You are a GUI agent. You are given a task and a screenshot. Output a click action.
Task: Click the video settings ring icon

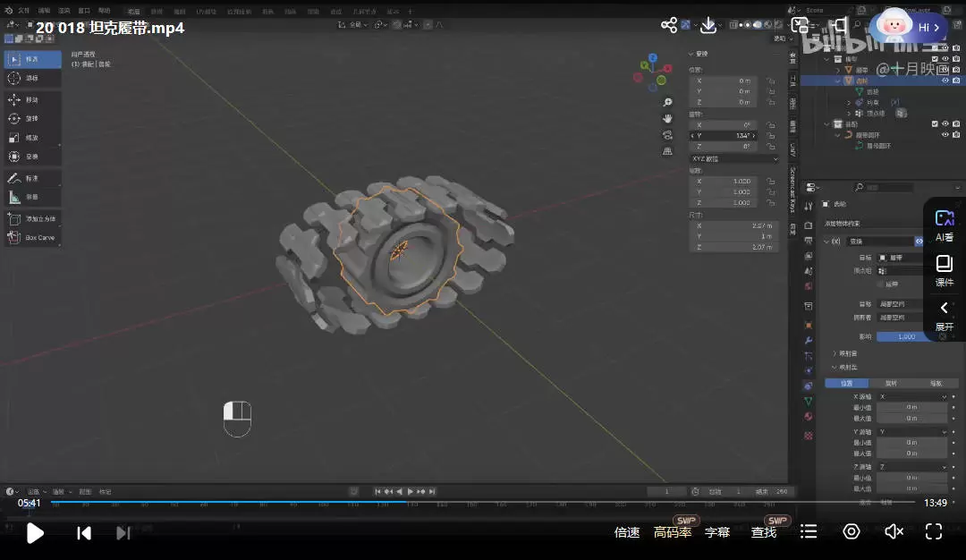(x=852, y=531)
